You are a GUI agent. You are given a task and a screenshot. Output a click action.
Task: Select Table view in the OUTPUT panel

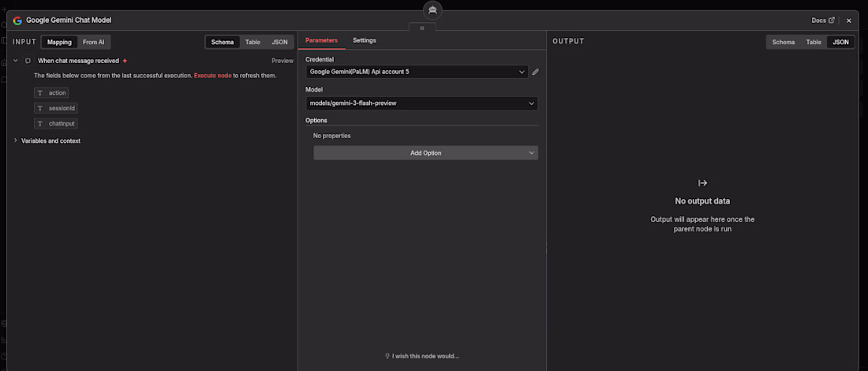(814, 42)
